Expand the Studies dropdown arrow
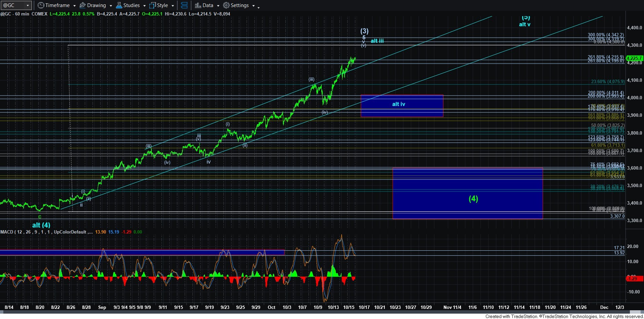 (x=144, y=6)
